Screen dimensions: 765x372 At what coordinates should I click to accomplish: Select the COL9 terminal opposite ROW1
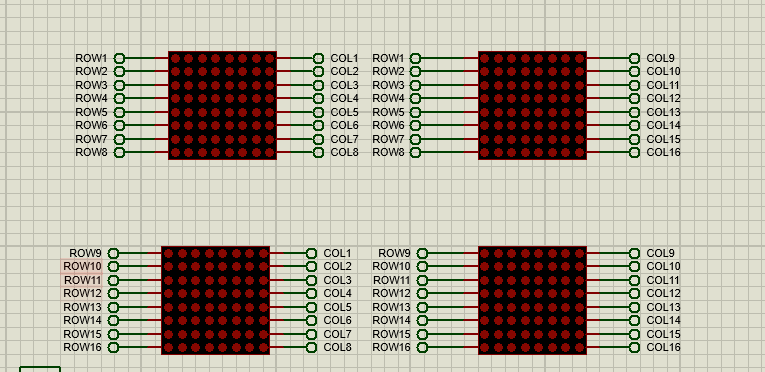click(x=634, y=59)
